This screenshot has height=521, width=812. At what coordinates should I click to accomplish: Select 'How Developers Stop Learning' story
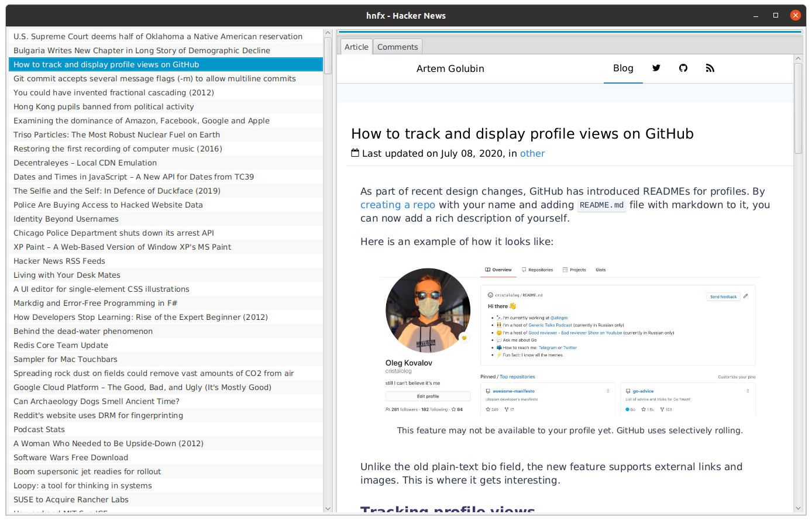point(166,317)
